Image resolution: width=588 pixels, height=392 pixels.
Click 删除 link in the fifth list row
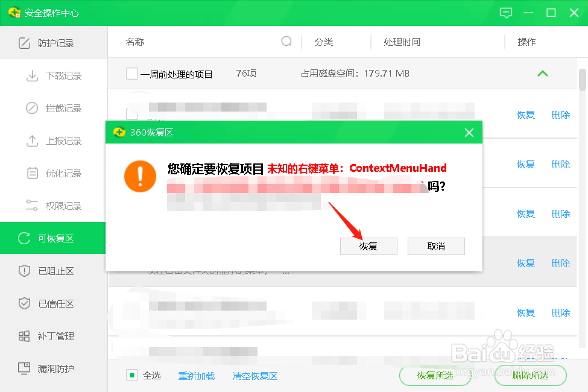(561, 313)
